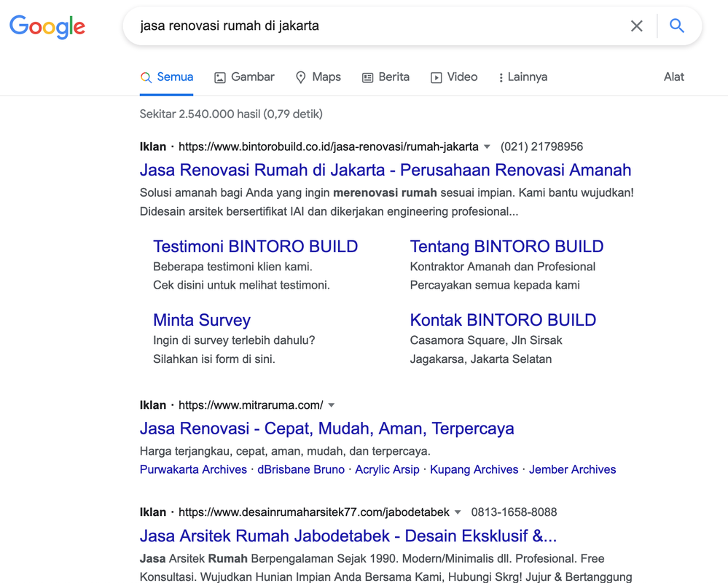Click the Tentang BINTORO BUILD sitelink
This screenshot has height=583, width=728.
point(506,246)
